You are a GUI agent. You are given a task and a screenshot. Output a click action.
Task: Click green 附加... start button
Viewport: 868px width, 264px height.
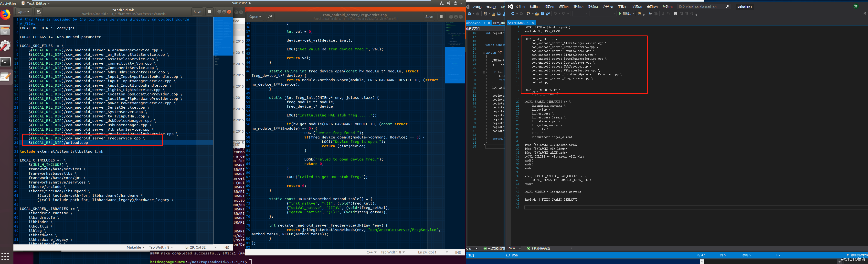click(x=625, y=14)
